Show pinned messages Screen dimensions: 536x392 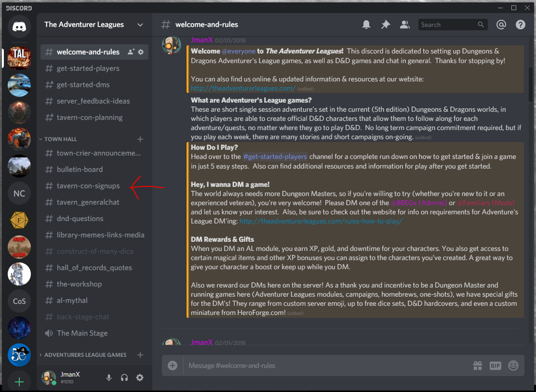tap(386, 25)
